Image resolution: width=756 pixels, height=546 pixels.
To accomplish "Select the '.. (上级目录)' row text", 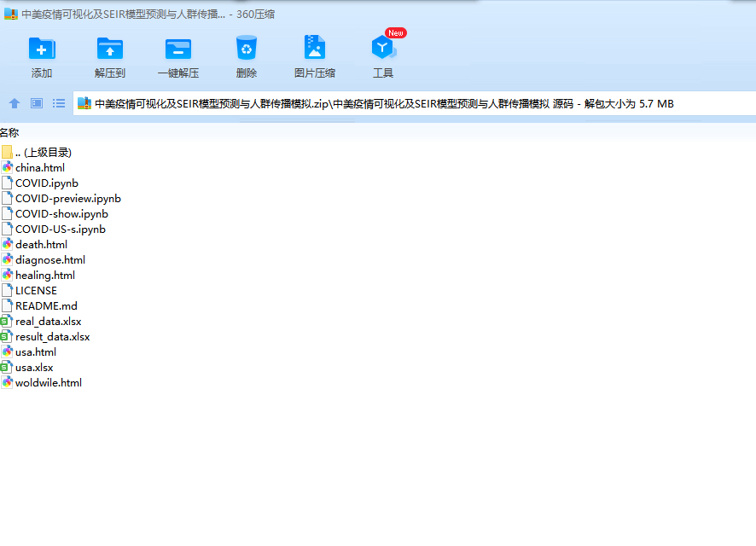I will click(x=44, y=152).
